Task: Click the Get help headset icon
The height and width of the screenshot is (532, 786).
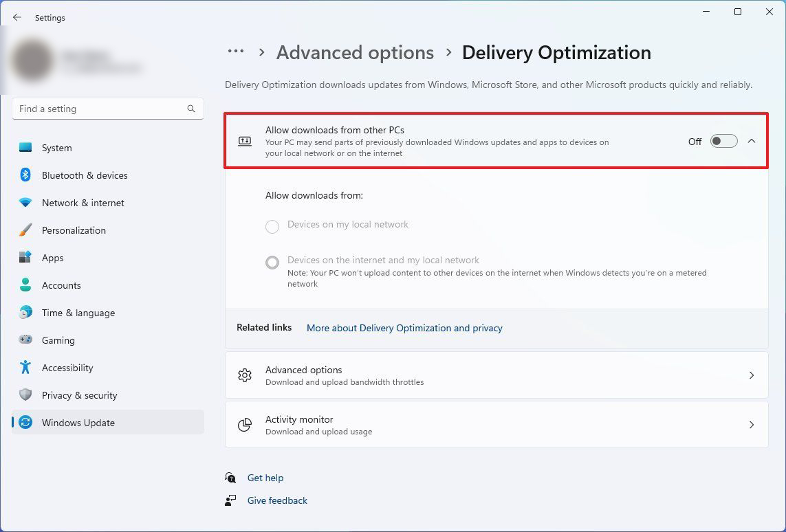Action: (230, 478)
